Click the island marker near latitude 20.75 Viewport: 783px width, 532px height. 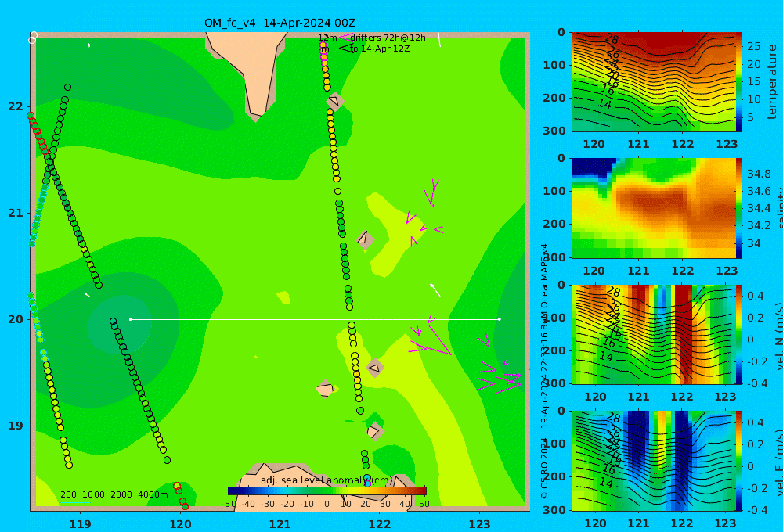tap(365, 239)
